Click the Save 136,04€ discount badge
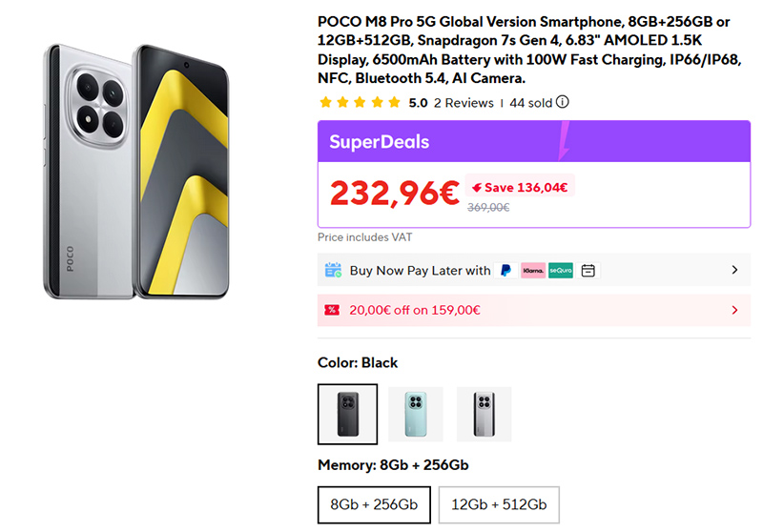 [520, 188]
